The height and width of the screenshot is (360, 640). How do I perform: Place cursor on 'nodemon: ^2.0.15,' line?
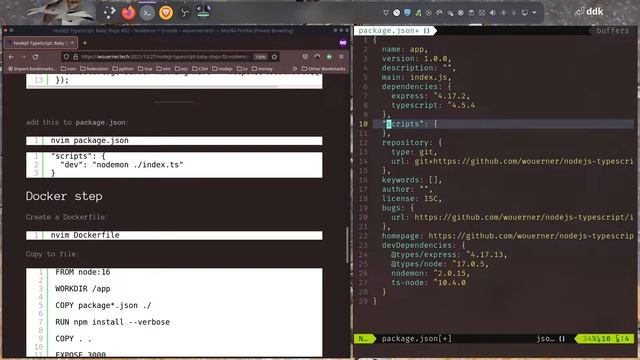[430, 273]
